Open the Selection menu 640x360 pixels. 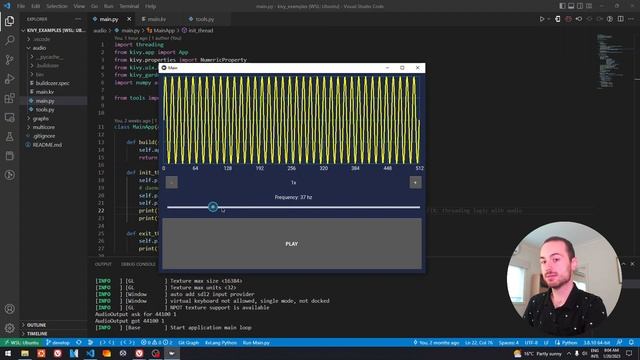point(57,6)
